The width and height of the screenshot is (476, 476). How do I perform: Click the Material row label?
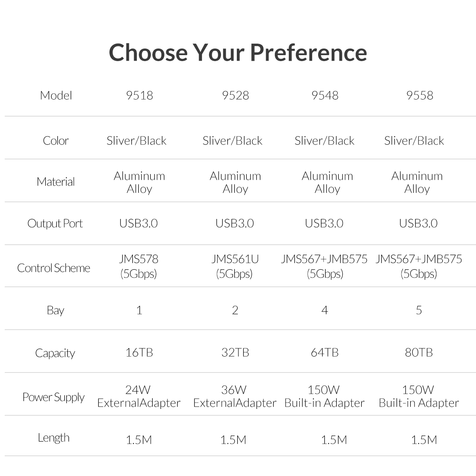pyautogui.click(x=56, y=182)
